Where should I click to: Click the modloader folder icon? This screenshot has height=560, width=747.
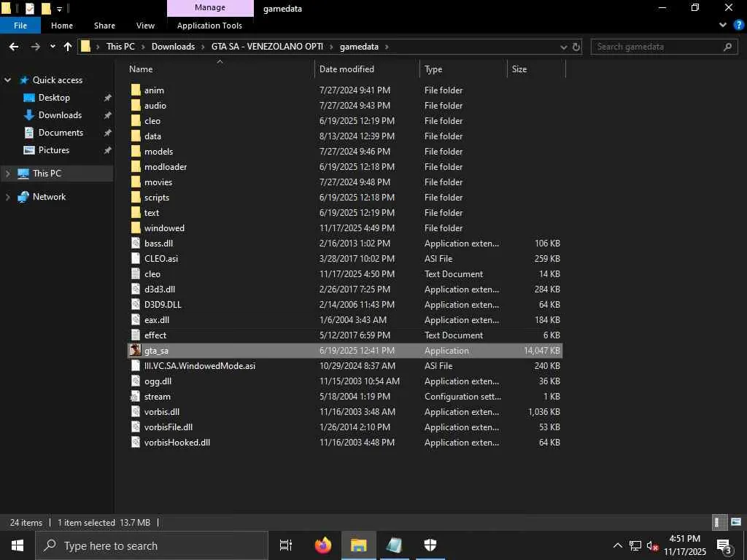coord(136,167)
